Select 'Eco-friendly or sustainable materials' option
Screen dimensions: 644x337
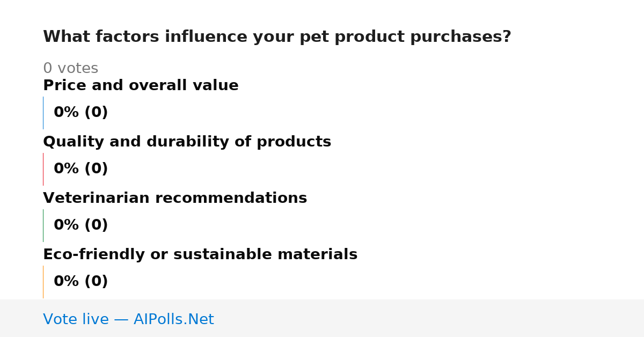pyautogui.click(x=200, y=255)
